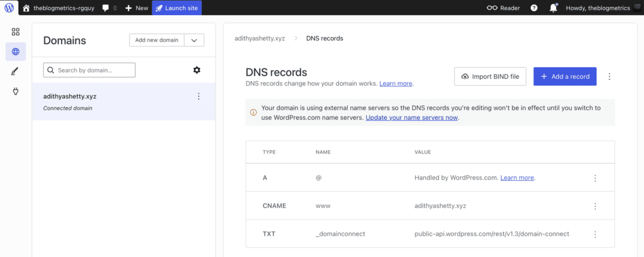644x257 pixels.
Task: Click adithyashetty.xyz breadcrumb link
Action: pyautogui.click(x=260, y=38)
